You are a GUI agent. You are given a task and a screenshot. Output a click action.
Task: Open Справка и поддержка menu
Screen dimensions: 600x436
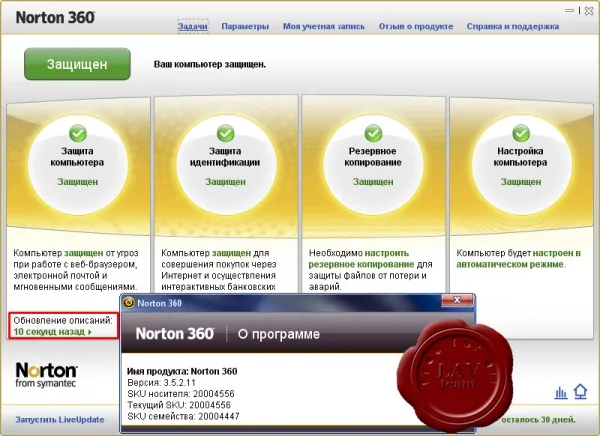pyautogui.click(x=513, y=26)
